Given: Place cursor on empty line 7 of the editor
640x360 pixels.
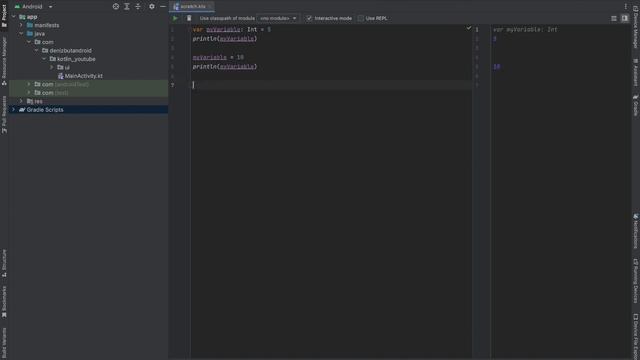Looking at the screenshot, I should point(331,85).
